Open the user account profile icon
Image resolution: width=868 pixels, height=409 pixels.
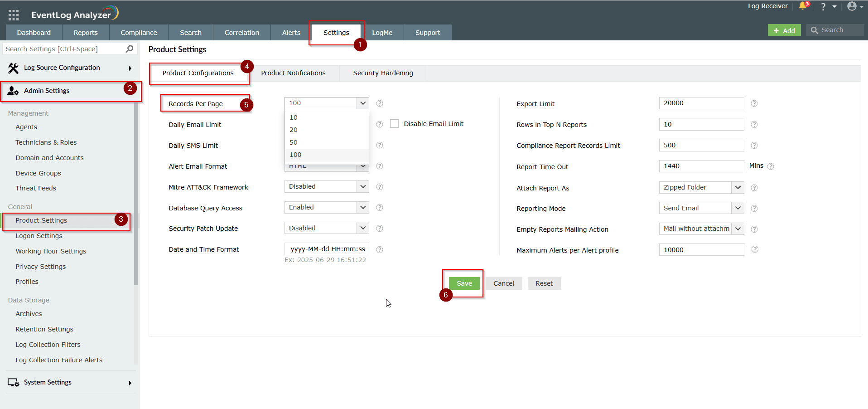[852, 6]
